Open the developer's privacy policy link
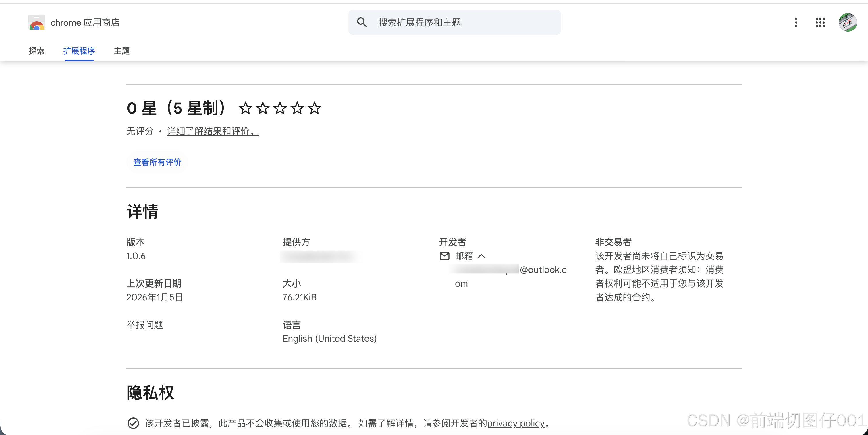The height and width of the screenshot is (435, 868). tap(516, 423)
